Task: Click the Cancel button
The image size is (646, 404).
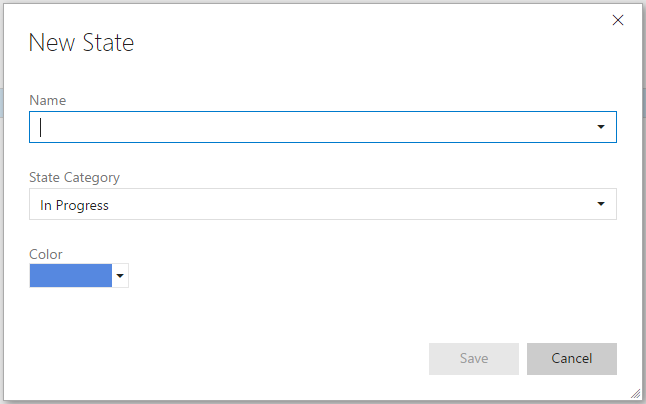Action: click(572, 359)
